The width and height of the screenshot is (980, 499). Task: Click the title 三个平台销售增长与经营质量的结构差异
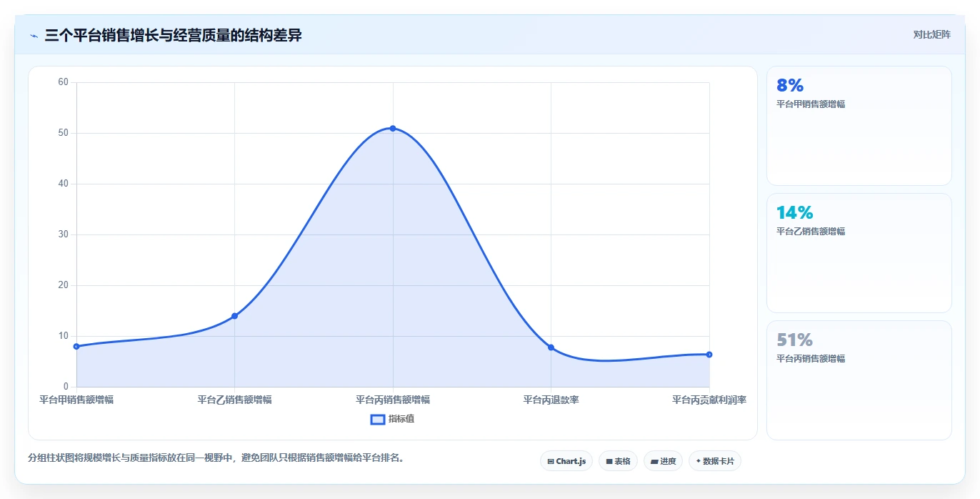pos(173,35)
